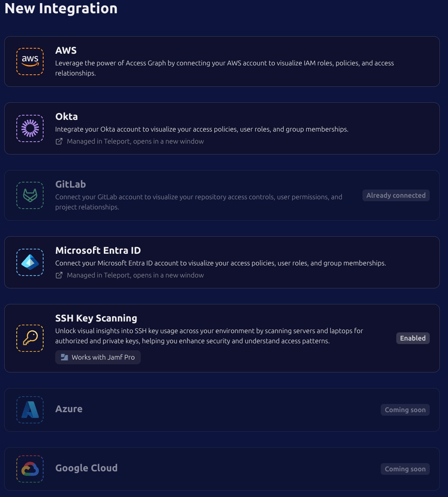Click the Coming soon badge on Google Cloud
The height and width of the screenshot is (497, 448).
click(x=405, y=469)
